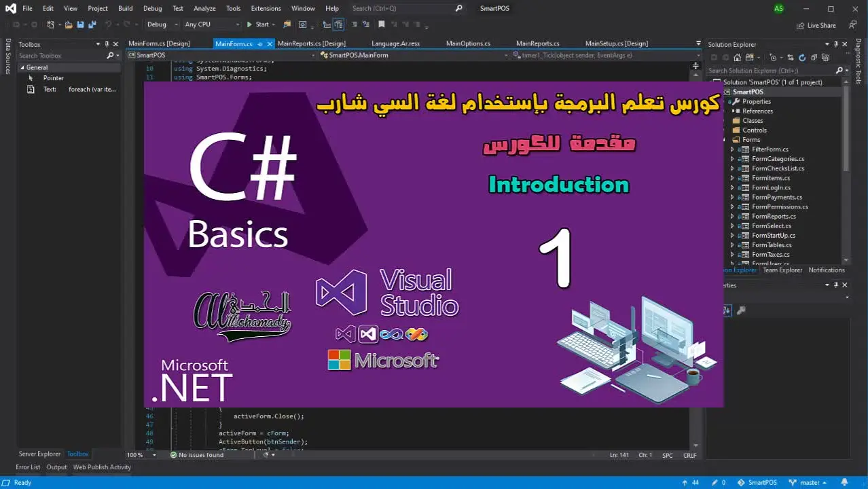Click the uncomment lines icon
The height and width of the screenshot is (489, 868).
[365, 24]
